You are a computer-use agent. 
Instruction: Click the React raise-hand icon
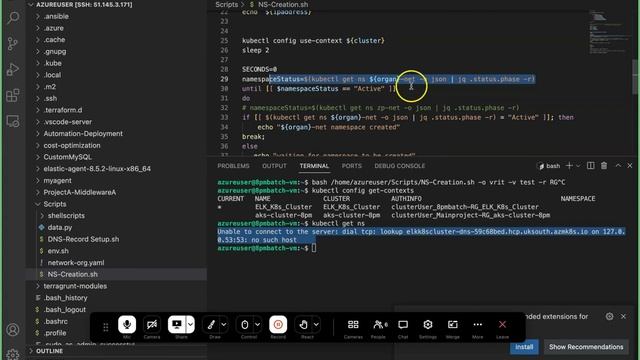303,324
